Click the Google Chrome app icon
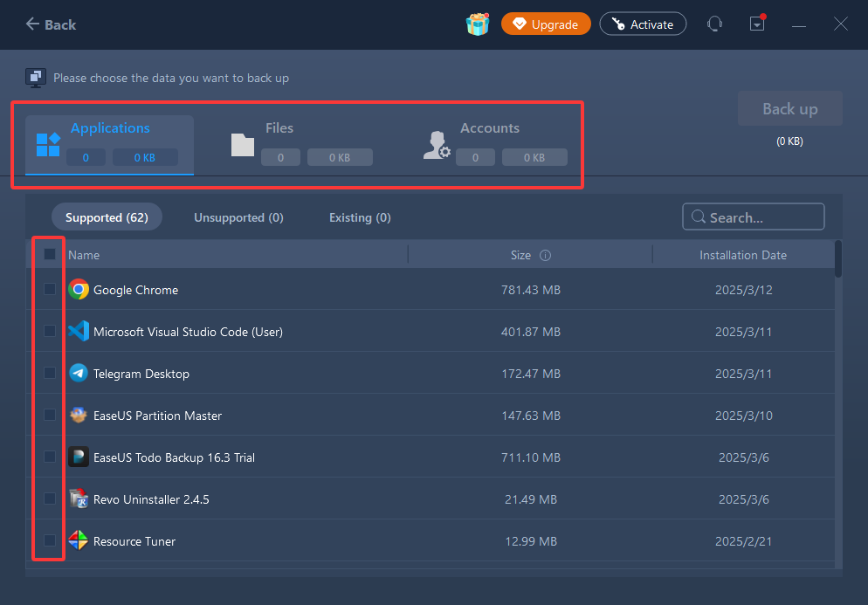868x605 pixels. pos(79,290)
